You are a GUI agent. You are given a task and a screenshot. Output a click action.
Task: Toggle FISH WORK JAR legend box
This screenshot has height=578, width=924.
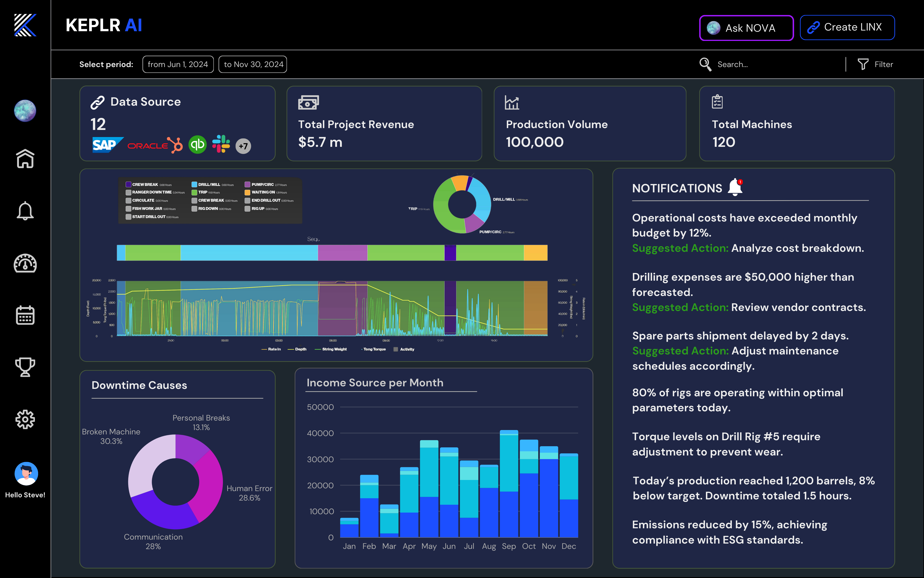click(129, 209)
